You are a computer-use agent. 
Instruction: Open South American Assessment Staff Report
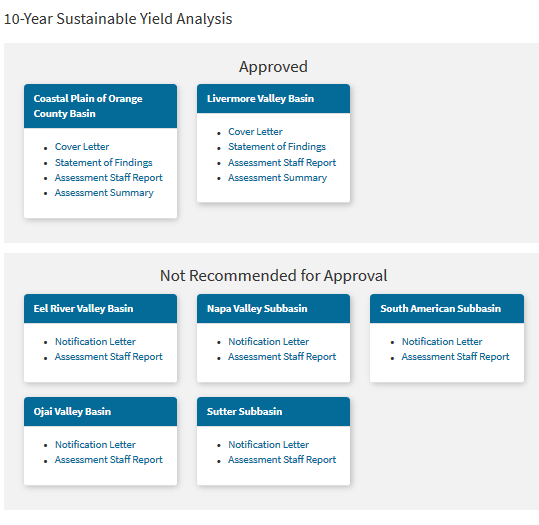(x=455, y=357)
